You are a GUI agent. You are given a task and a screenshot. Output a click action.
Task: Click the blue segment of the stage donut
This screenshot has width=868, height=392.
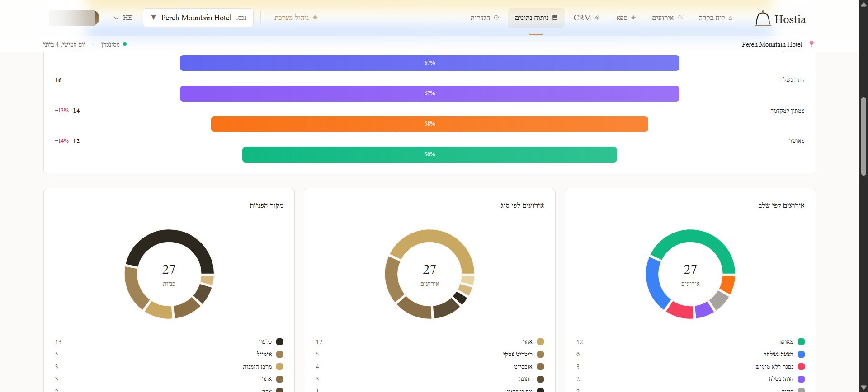point(655,284)
